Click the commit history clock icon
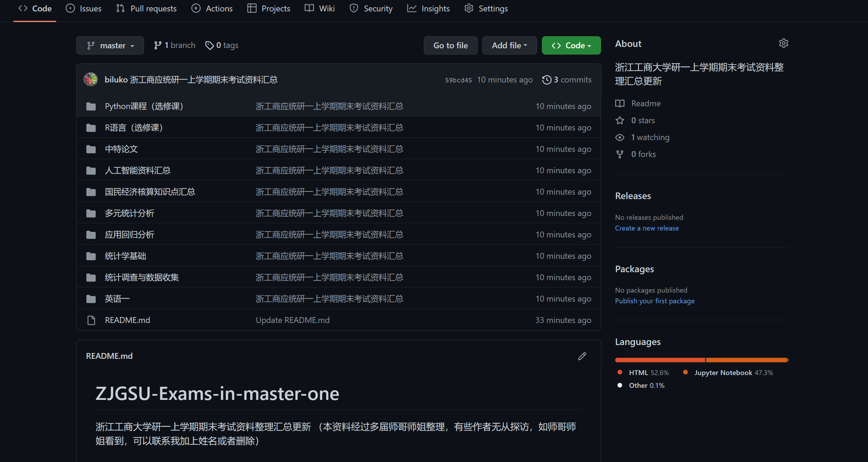This screenshot has width=868, height=462. pyautogui.click(x=546, y=80)
